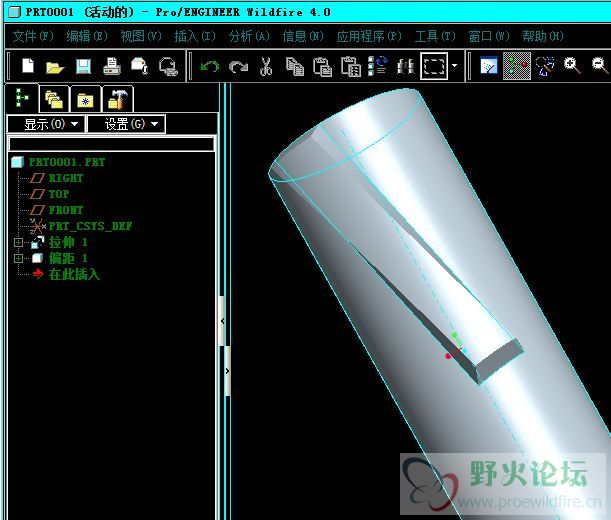Click the PRT0001 window title icon
This screenshot has width=611, height=520.
(14, 12)
